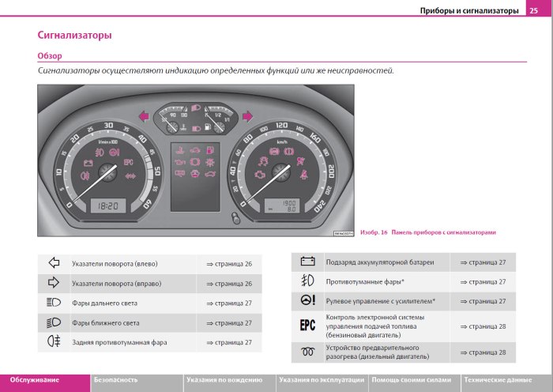Follow страница 27 link for rear fog lamp

pyautogui.click(x=229, y=342)
